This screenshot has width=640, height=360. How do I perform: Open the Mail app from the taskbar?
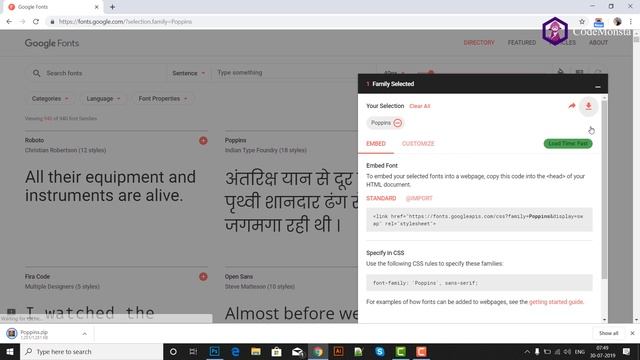[x=297, y=351]
